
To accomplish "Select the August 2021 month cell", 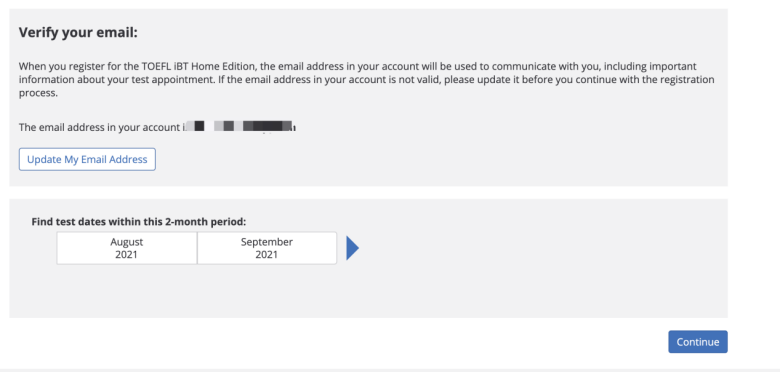I will 127,248.
